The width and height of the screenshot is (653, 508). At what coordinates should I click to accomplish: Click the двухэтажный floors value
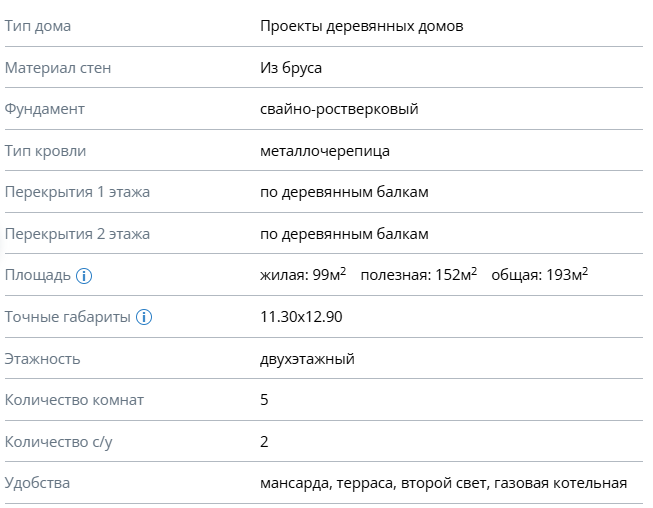click(x=307, y=359)
